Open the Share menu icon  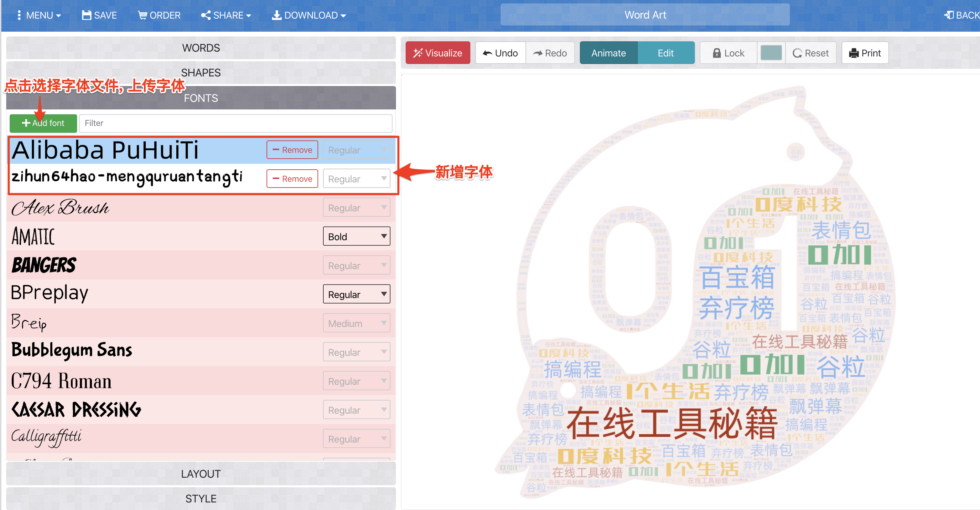206,15
